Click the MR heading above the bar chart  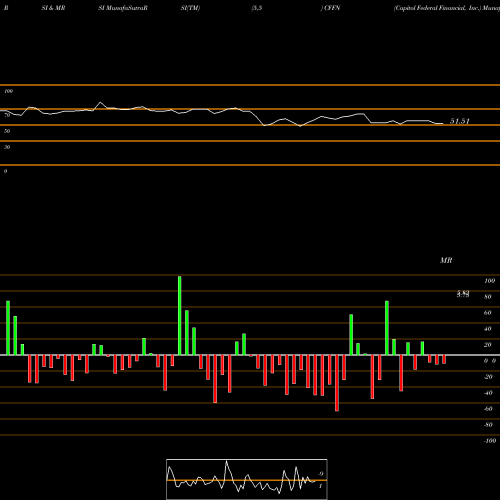(446, 260)
